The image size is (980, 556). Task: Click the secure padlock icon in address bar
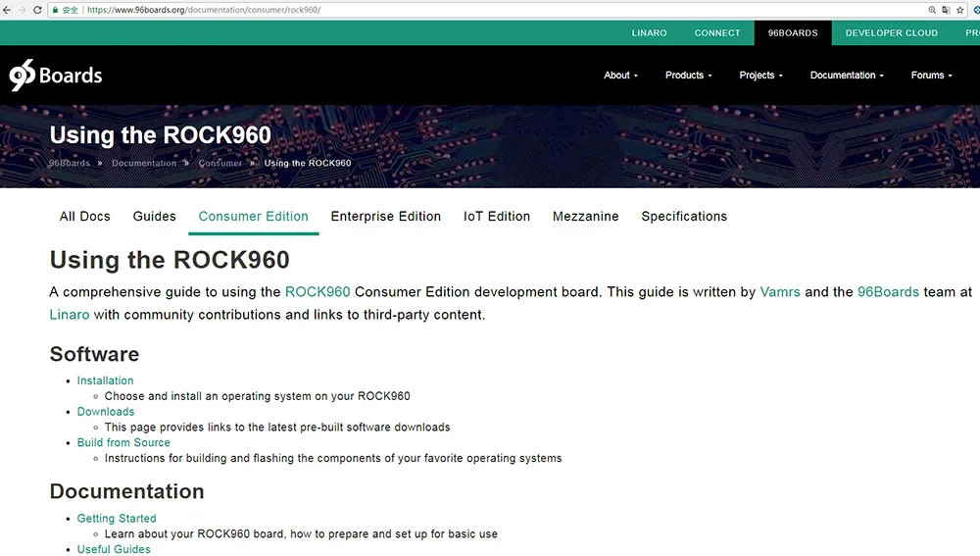click(56, 10)
